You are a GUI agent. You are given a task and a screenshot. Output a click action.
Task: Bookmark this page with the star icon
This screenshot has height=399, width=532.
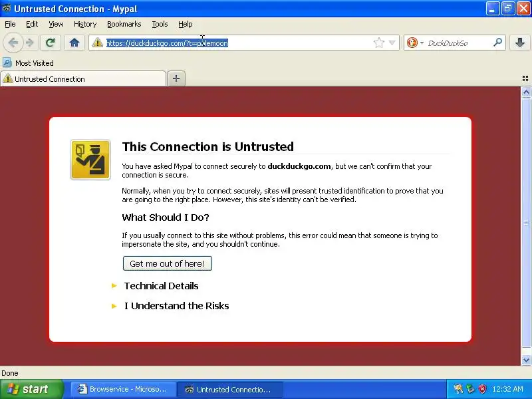point(378,43)
